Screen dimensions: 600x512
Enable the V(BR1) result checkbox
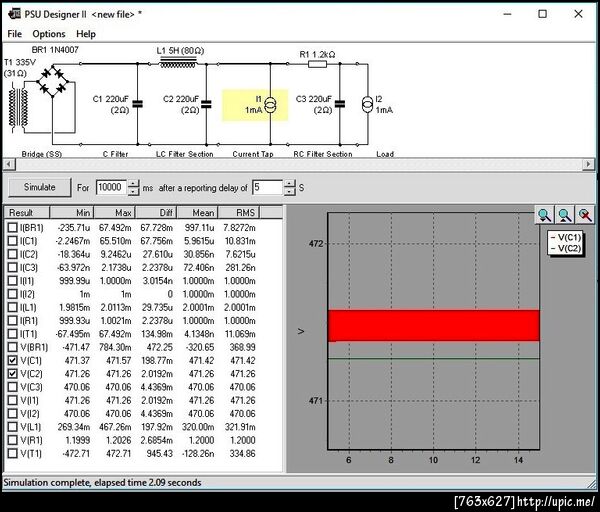(x=13, y=347)
